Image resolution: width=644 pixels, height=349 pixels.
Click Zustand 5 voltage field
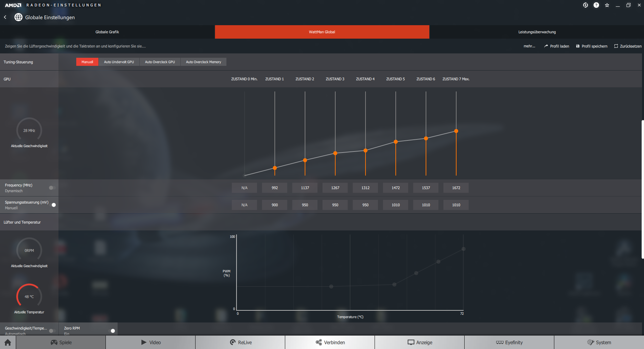(396, 205)
